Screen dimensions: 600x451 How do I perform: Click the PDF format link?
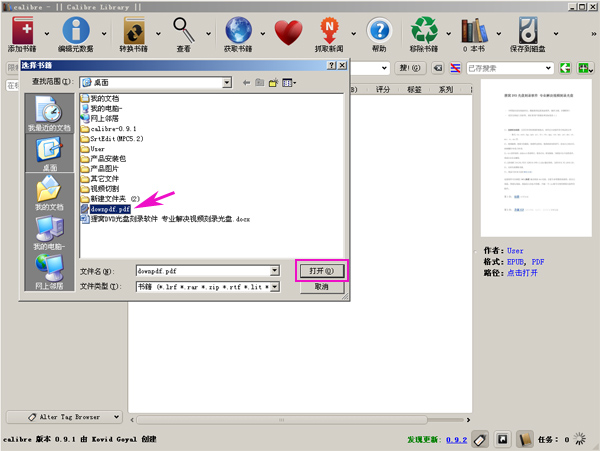coord(538,262)
